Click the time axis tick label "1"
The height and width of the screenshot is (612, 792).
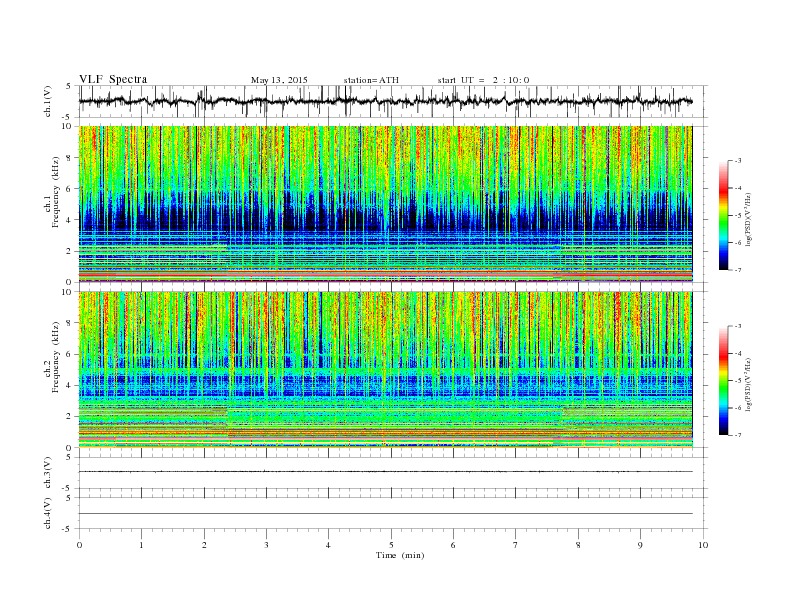(141, 545)
